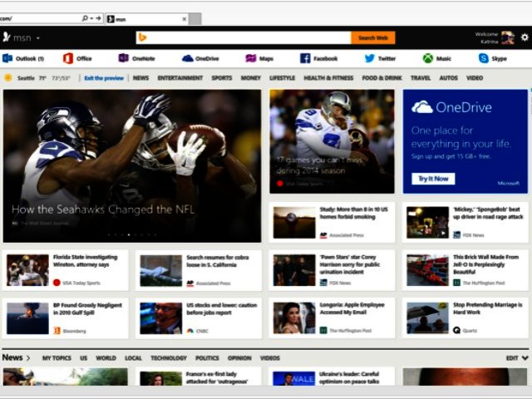Viewport: 532px width, 399px height.
Task: Open the Outlook app icon
Action: [x=7, y=58]
